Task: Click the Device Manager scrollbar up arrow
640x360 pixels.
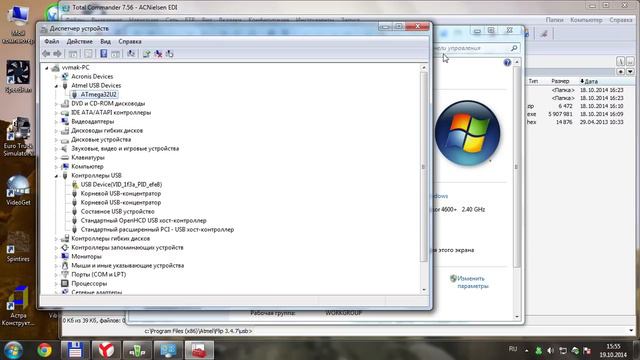Action: point(424,68)
